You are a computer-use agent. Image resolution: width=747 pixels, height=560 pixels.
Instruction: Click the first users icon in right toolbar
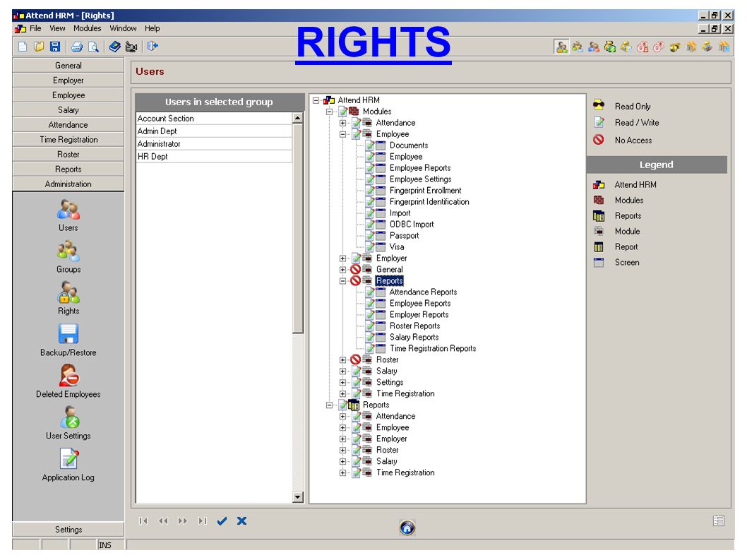click(562, 47)
